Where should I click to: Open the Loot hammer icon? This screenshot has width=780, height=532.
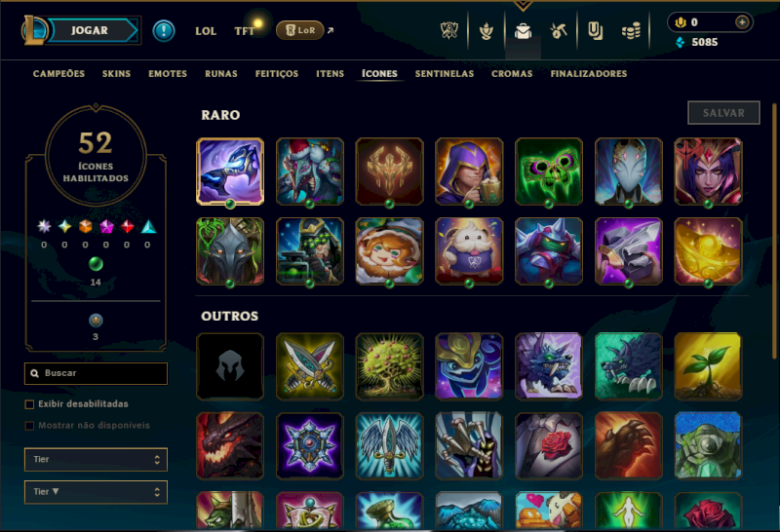point(559,31)
